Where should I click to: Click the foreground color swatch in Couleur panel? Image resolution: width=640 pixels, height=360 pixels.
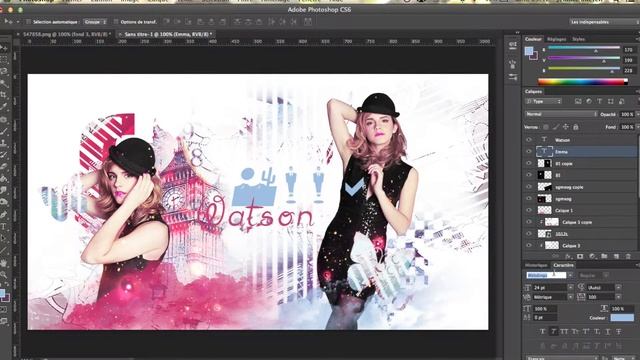coord(529,51)
